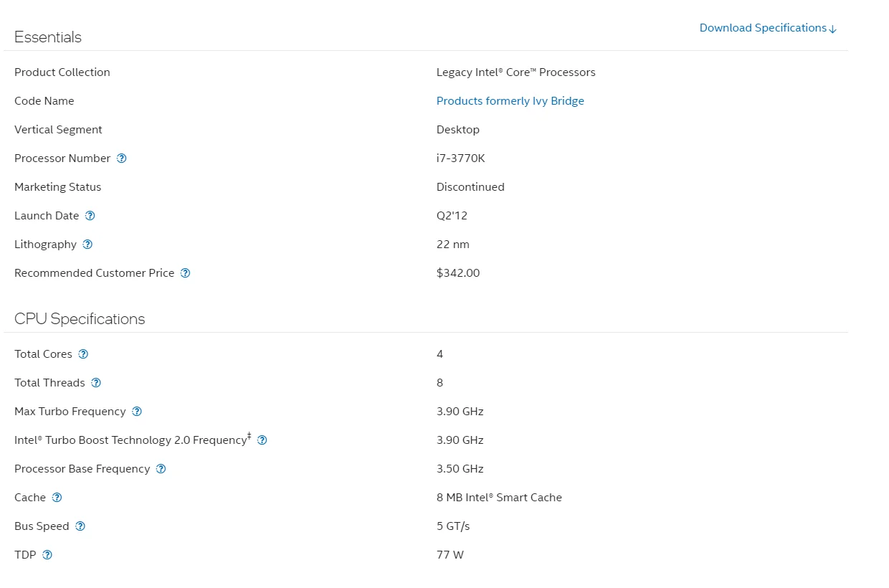Click the Essentials section heading
The image size is (889, 588).
point(48,37)
